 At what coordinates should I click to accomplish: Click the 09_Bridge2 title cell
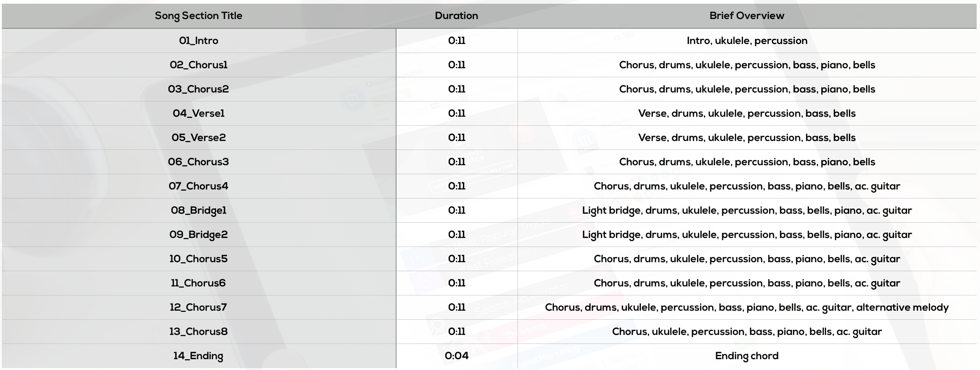point(198,235)
